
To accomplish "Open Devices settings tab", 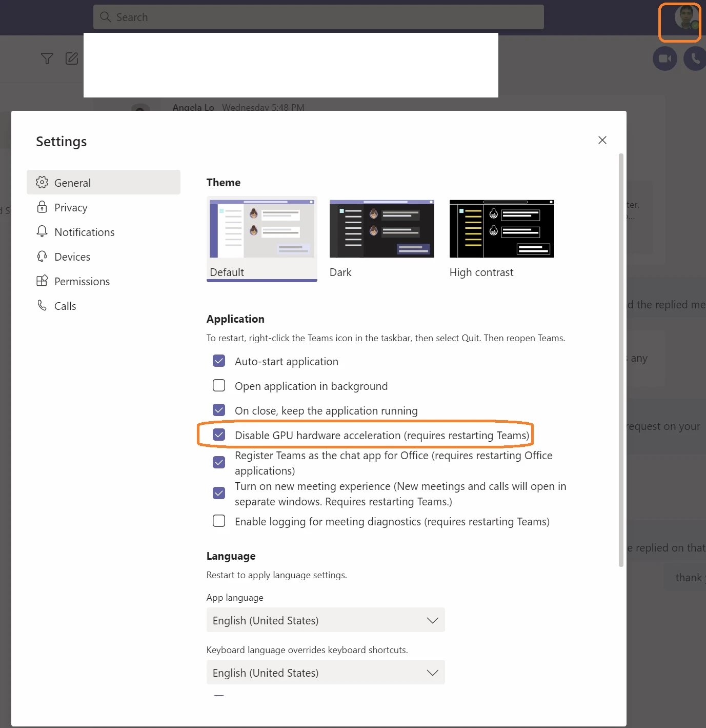I will click(104, 256).
